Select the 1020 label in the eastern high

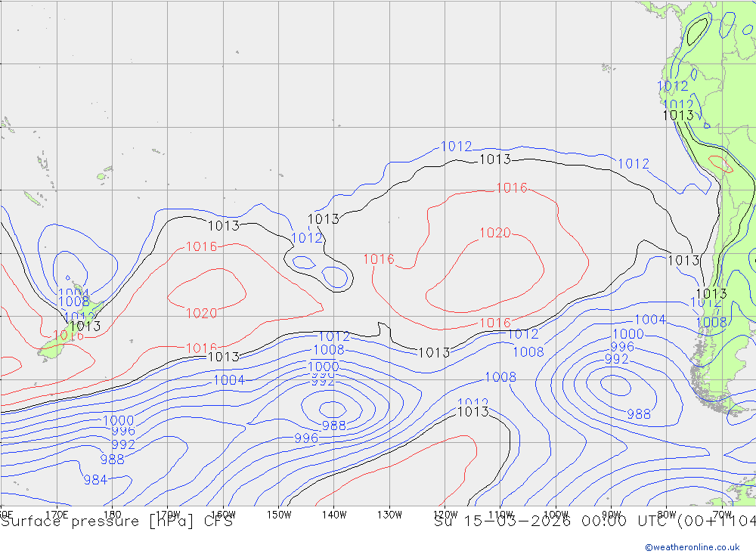tap(495, 233)
